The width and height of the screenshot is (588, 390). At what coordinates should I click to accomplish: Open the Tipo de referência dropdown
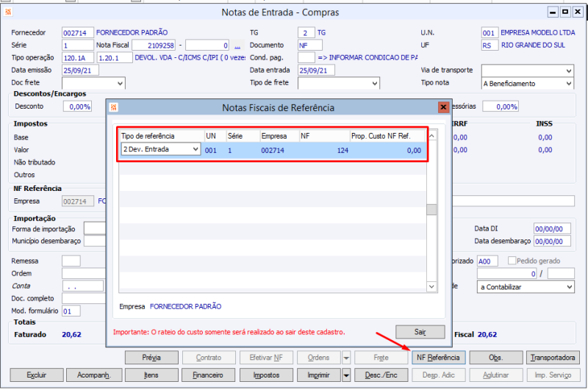(196, 149)
